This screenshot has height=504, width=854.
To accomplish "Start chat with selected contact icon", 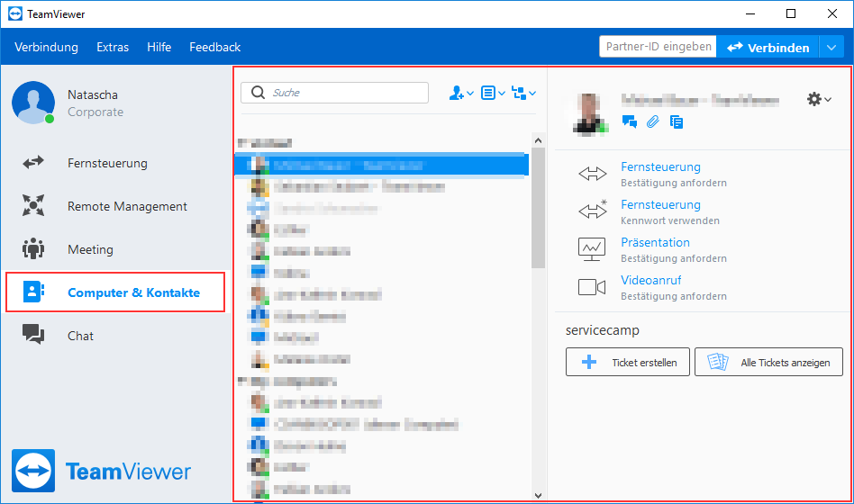I will [x=630, y=121].
